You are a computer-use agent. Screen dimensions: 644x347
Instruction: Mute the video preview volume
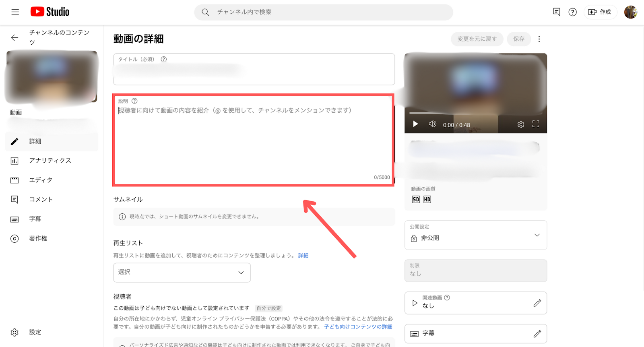(432, 124)
